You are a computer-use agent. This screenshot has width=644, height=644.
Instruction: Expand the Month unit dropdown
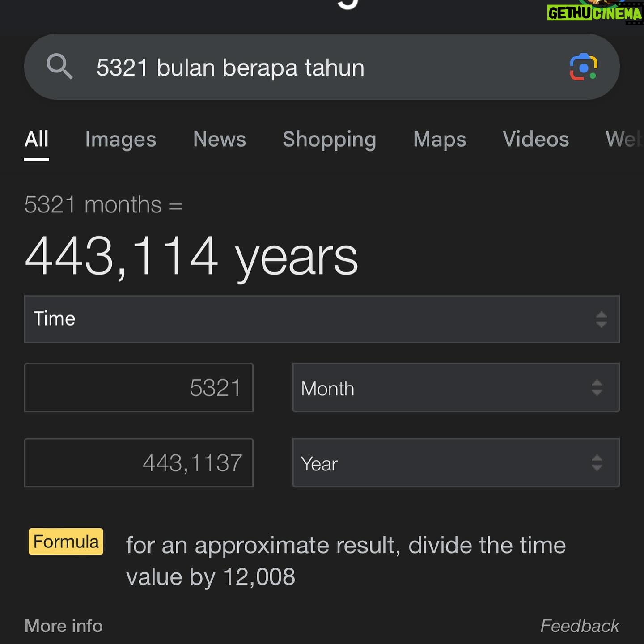(x=456, y=388)
